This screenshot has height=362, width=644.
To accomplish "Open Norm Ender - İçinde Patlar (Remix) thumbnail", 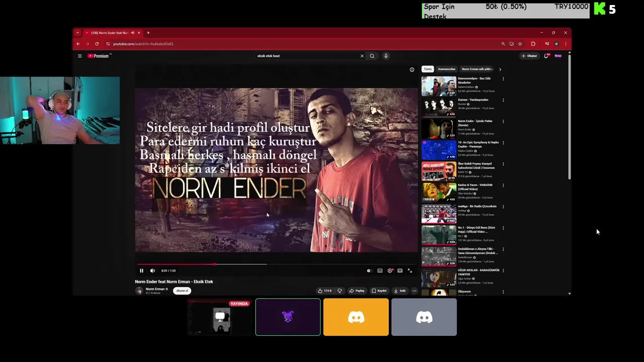I will tap(439, 129).
